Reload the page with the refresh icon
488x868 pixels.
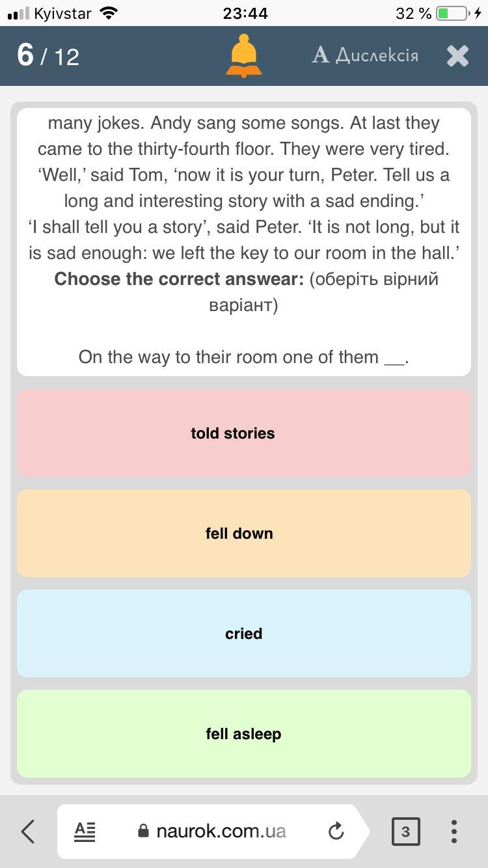[x=336, y=831]
